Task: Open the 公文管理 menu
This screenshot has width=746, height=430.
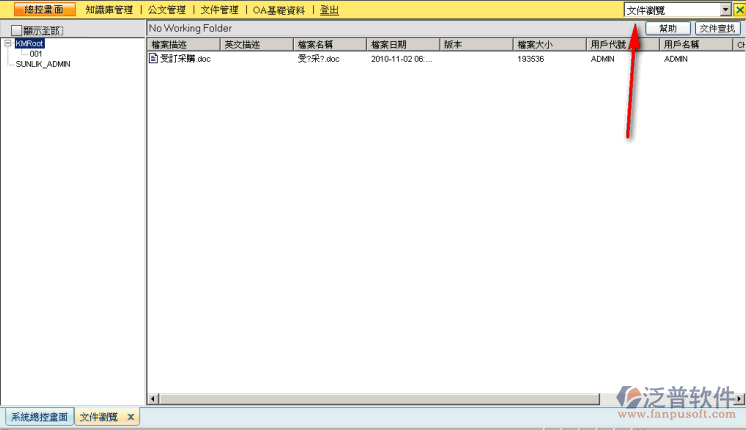Action: click(x=167, y=10)
